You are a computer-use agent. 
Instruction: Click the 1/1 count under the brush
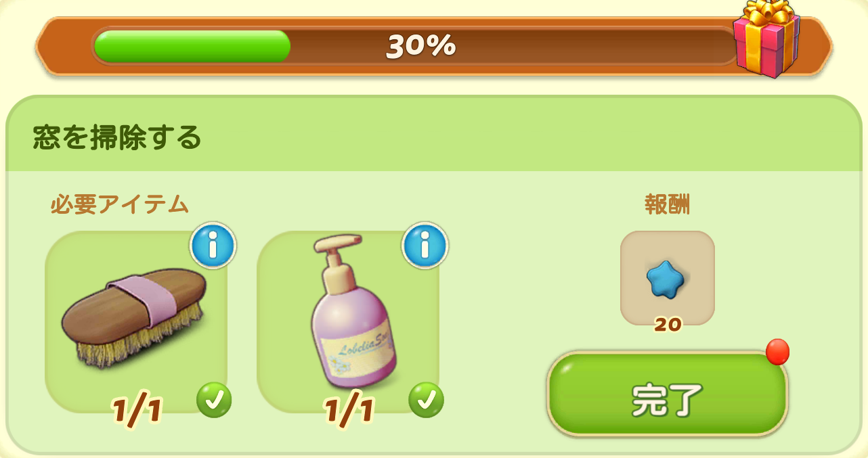pyautogui.click(x=137, y=411)
